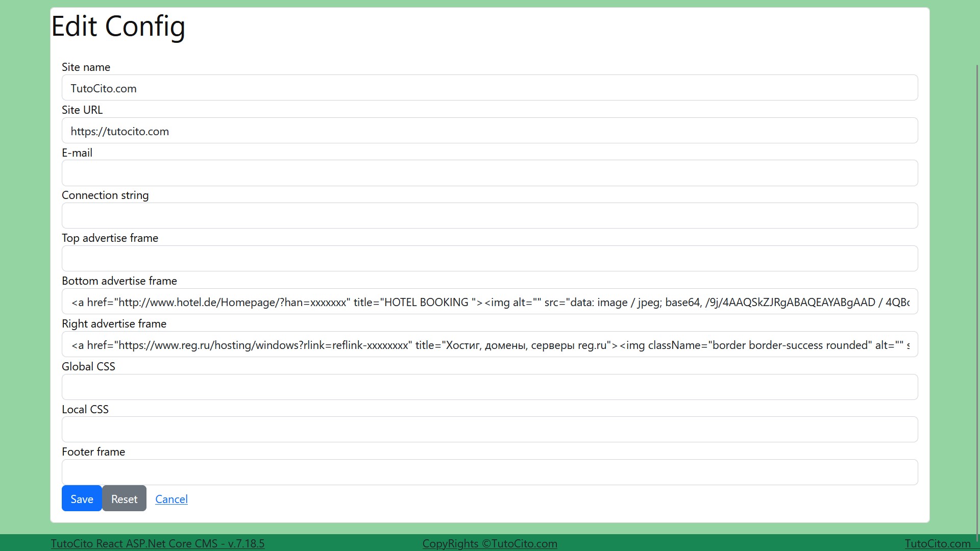980x551 pixels.
Task: Click the Site name input field
Action: point(489,88)
